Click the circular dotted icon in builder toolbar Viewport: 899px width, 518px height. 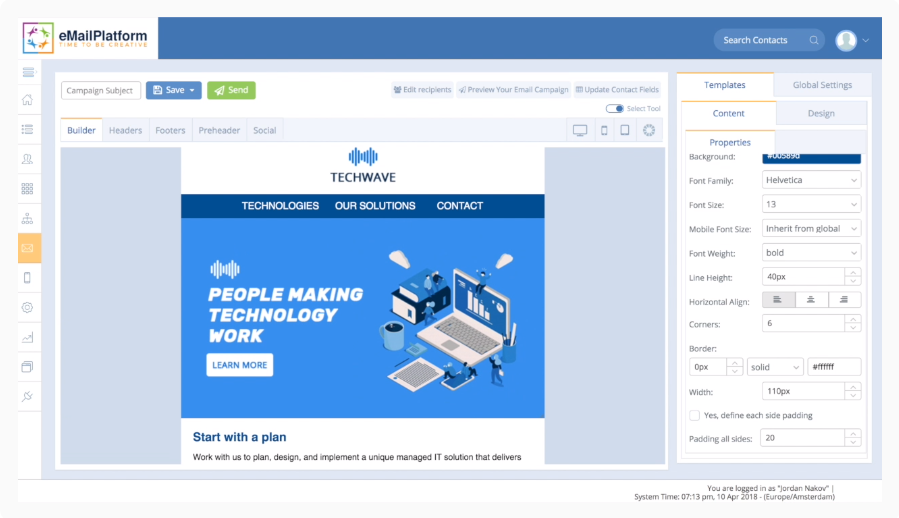tap(649, 130)
